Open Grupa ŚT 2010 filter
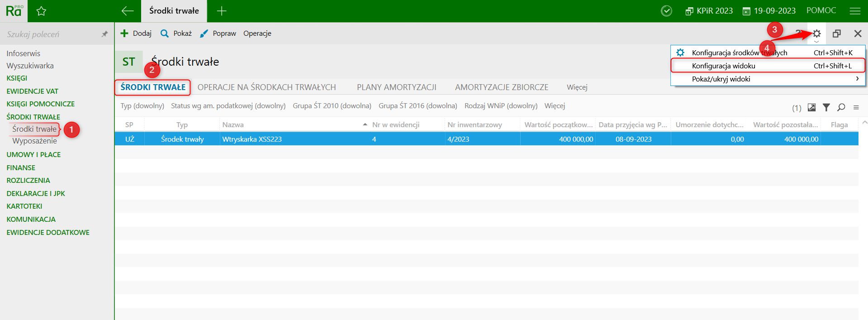 332,106
